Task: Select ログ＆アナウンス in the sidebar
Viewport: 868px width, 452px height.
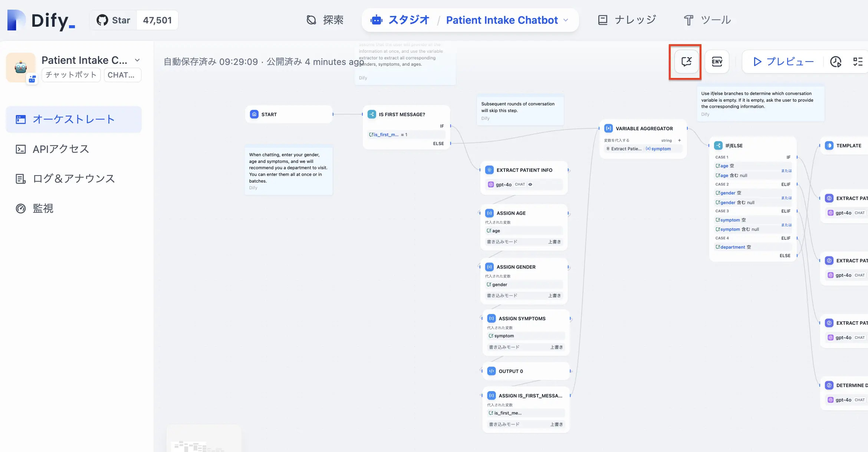Action: [x=74, y=179]
